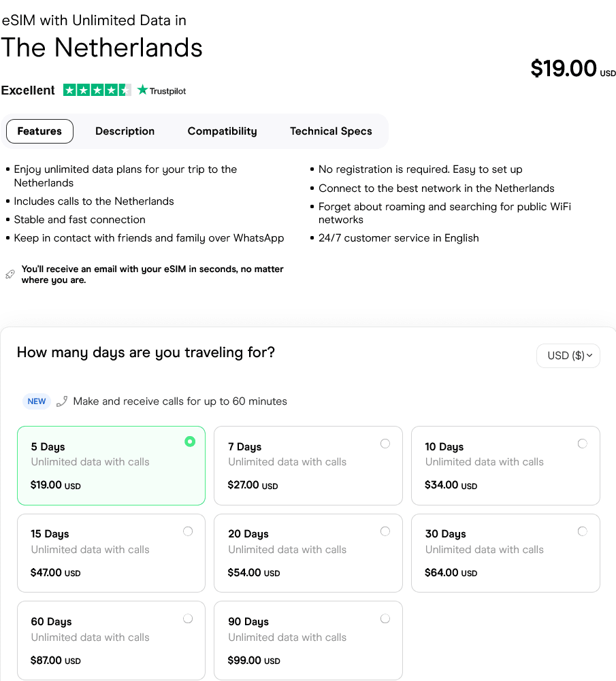
Task: Click the phone icon near calls info
Action: click(x=62, y=401)
